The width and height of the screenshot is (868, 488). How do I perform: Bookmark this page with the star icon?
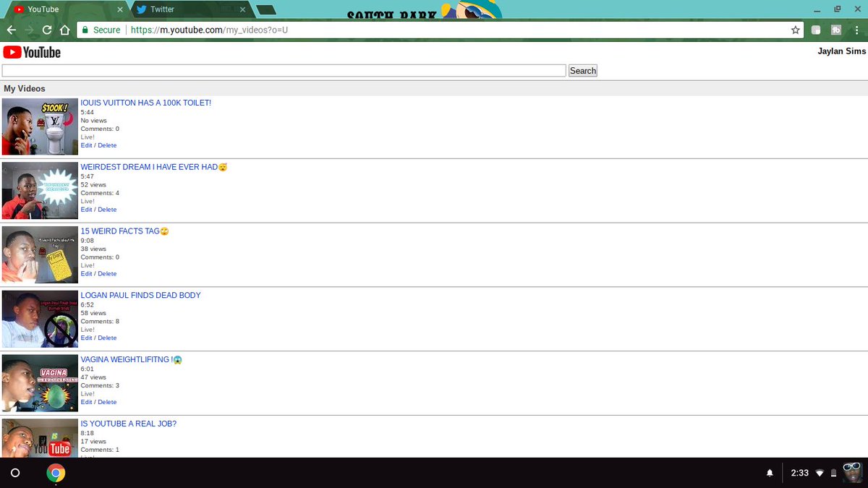point(796,30)
